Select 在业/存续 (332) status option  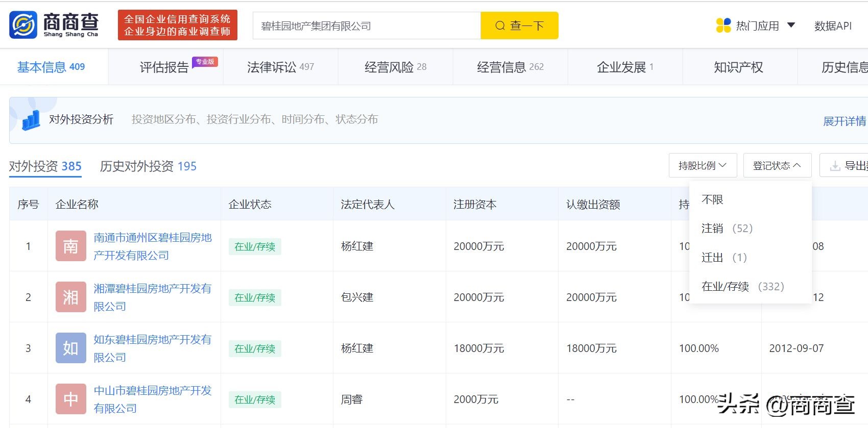tap(742, 287)
